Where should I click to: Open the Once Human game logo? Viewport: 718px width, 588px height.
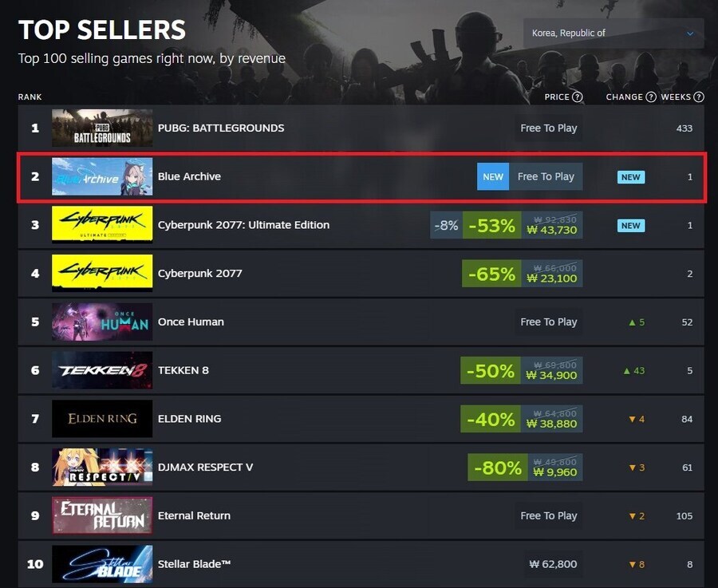click(102, 322)
